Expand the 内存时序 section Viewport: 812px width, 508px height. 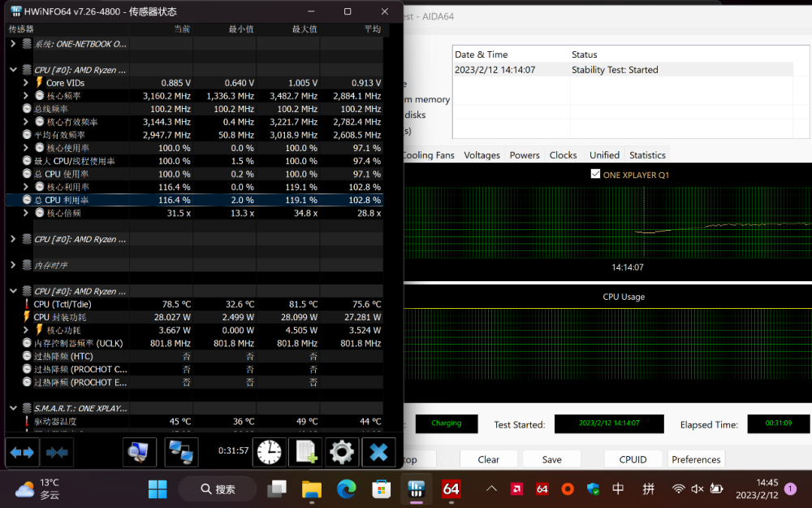pos(13,265)
